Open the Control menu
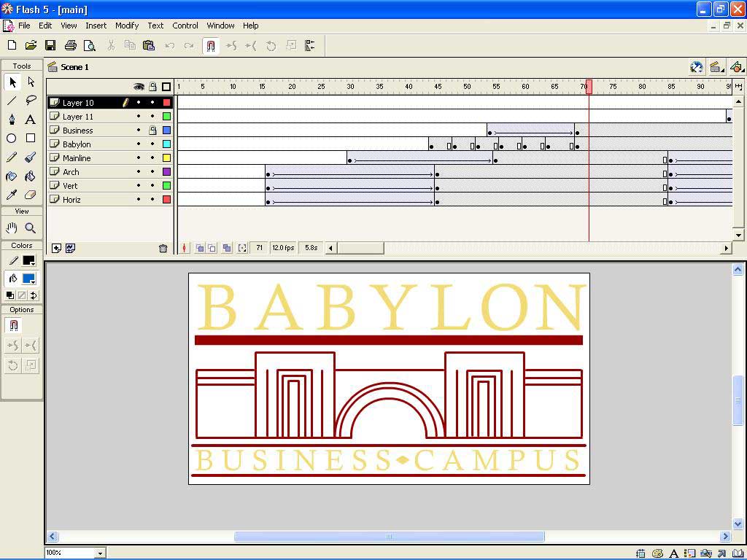Image resolution: width=747 pixels, height=560 pixels. tap(185, 26)
